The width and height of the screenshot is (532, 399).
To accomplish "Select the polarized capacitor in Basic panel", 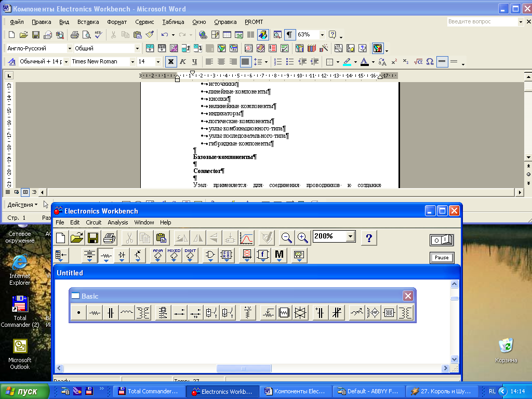I will (320, 313).
